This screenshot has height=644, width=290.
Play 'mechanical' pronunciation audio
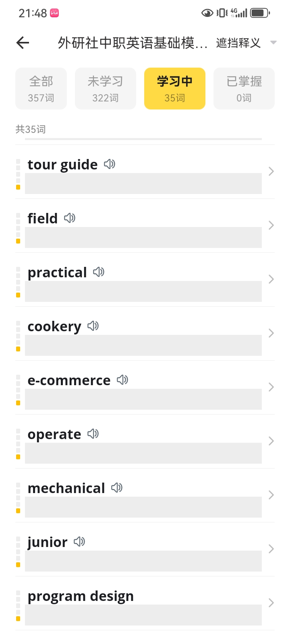(117, 488)
